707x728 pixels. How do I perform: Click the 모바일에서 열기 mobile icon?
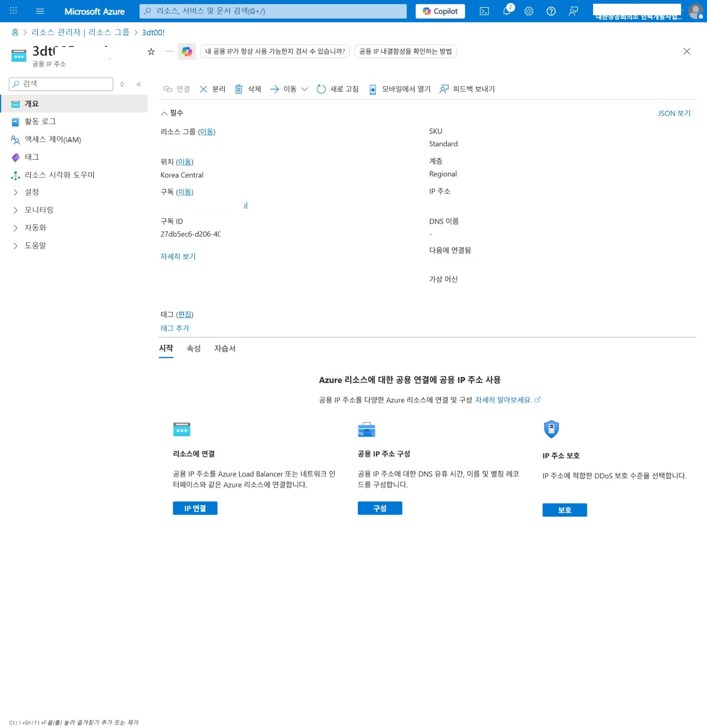click(x=372, y=89)
